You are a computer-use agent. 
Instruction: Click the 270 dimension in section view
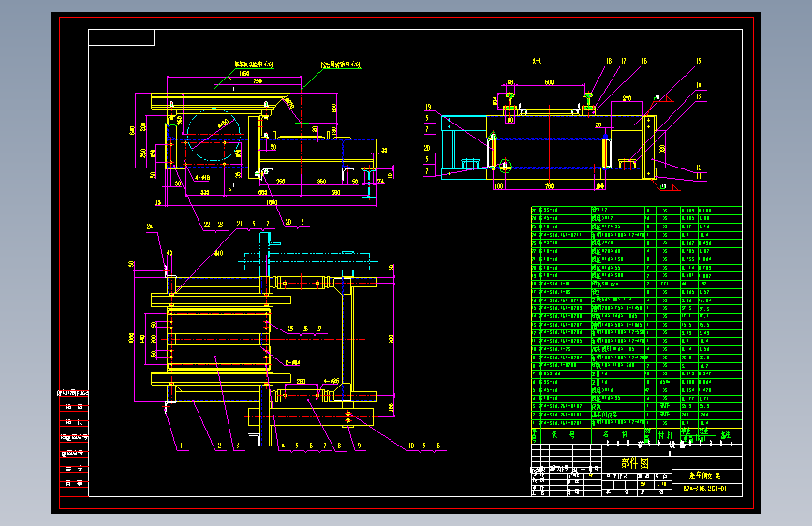coord(627,98)
